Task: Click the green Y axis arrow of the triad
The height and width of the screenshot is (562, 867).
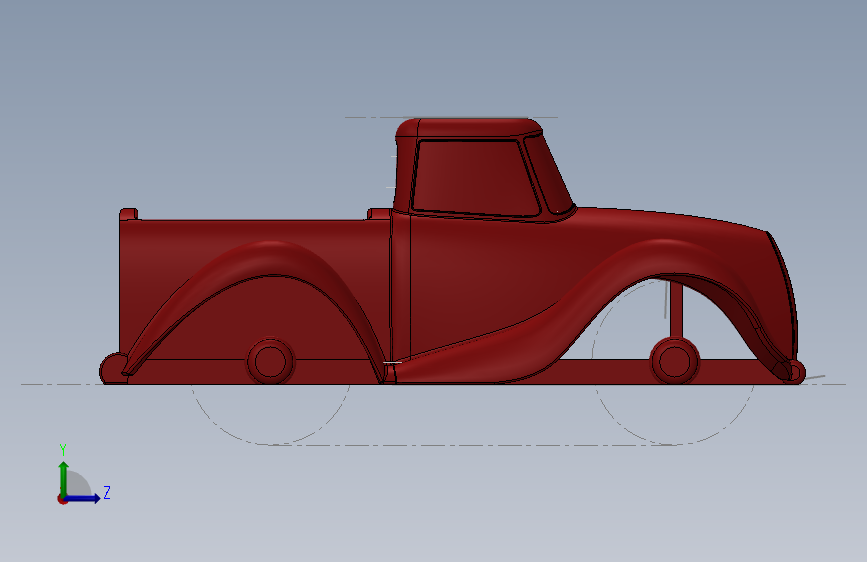Action: coord(64,478)
